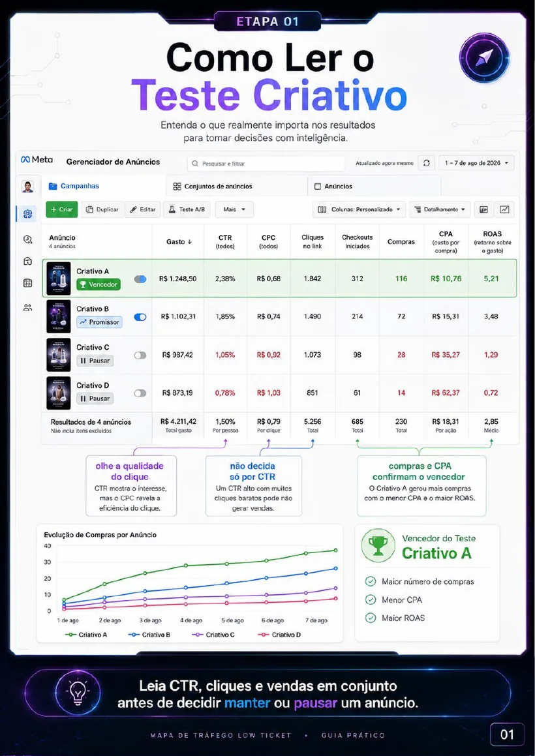Image resolution: width=535 pixels, height=756 pixels.
Task: Open the grid table icon in sidebar
Action: (x=28, y=284)
